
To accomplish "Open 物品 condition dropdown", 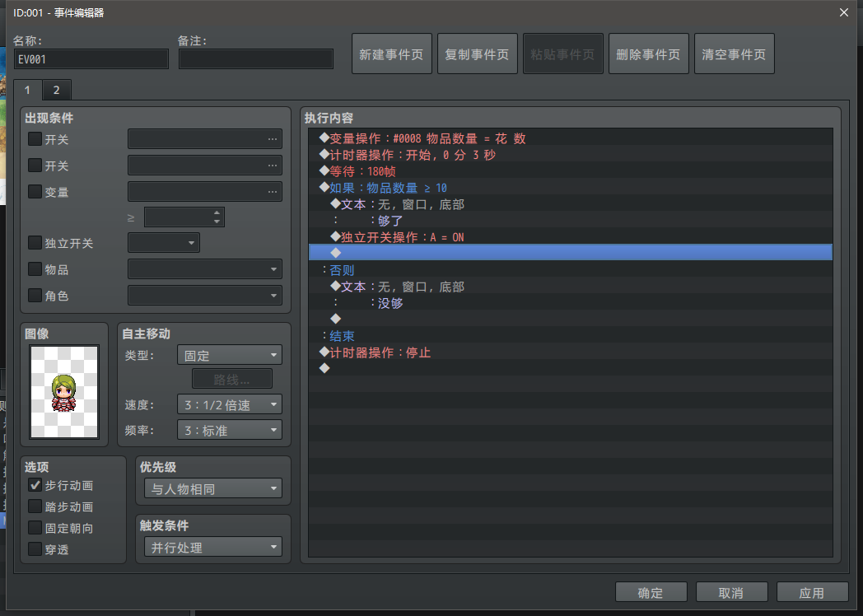I will click(205, 269).
